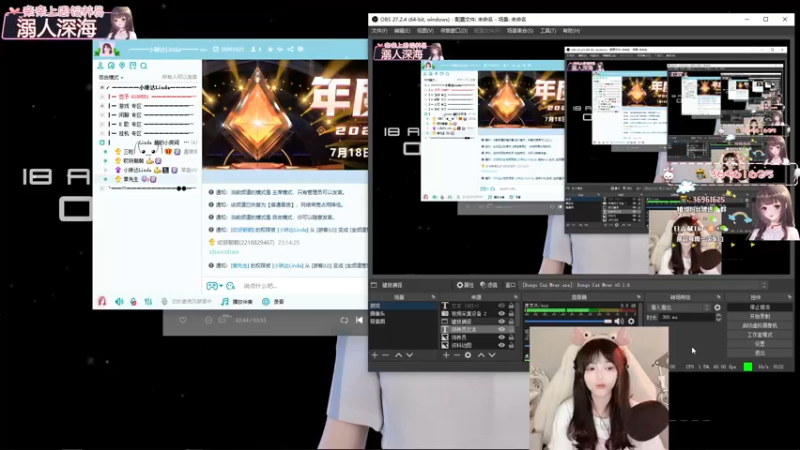Open the OBS window selection dropdown with Bongo Cat
The width and height of the screenshot is (800, 450).
[x=645, y=285]
